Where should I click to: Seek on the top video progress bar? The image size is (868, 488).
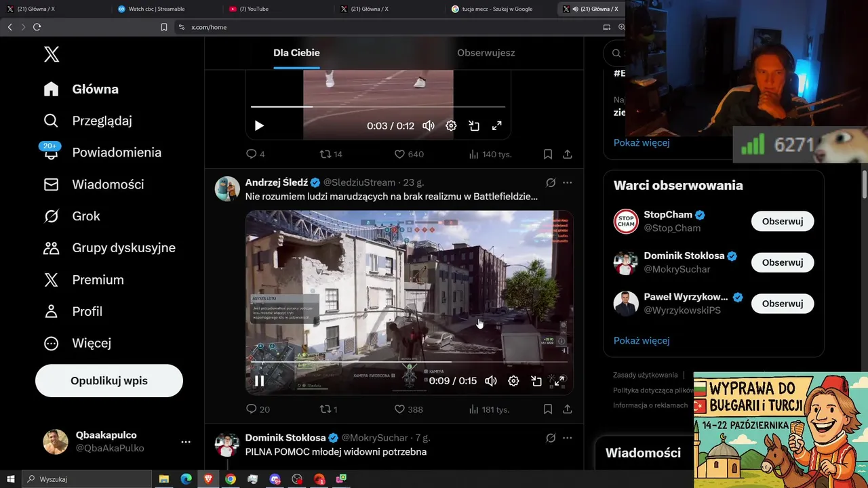click(x=378, y=106)
